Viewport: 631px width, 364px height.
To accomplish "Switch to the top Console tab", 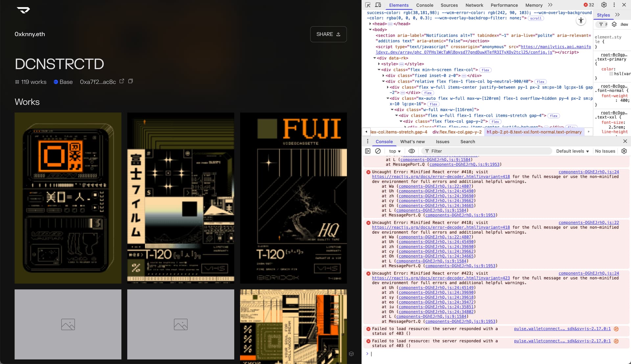I will tap(425, 5).
